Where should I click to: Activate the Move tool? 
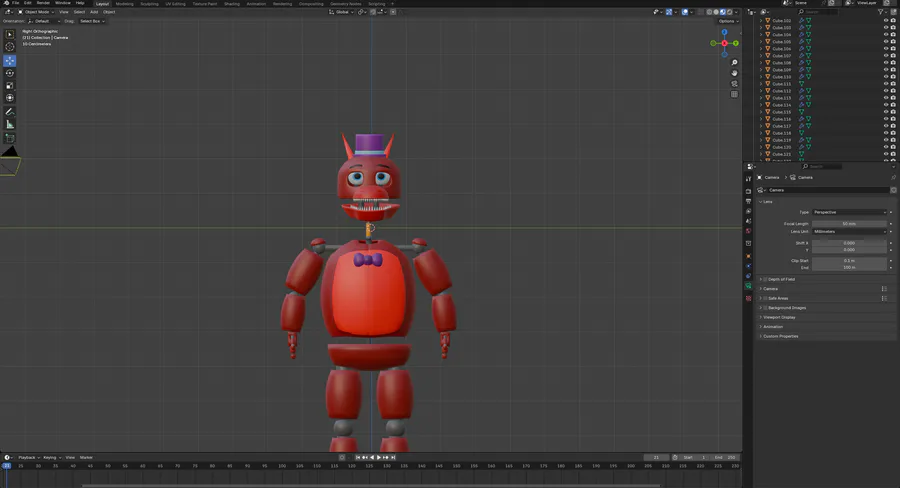pos(10,60)
